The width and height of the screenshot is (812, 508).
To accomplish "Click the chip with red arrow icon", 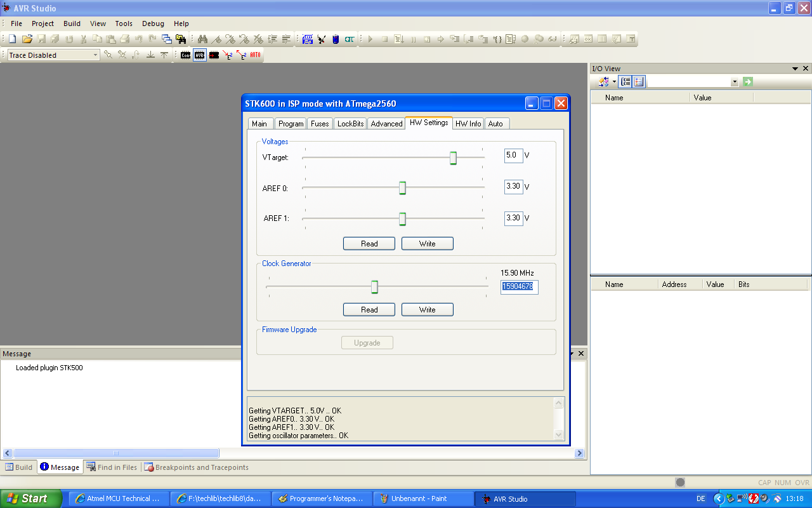I will (214, 55).
